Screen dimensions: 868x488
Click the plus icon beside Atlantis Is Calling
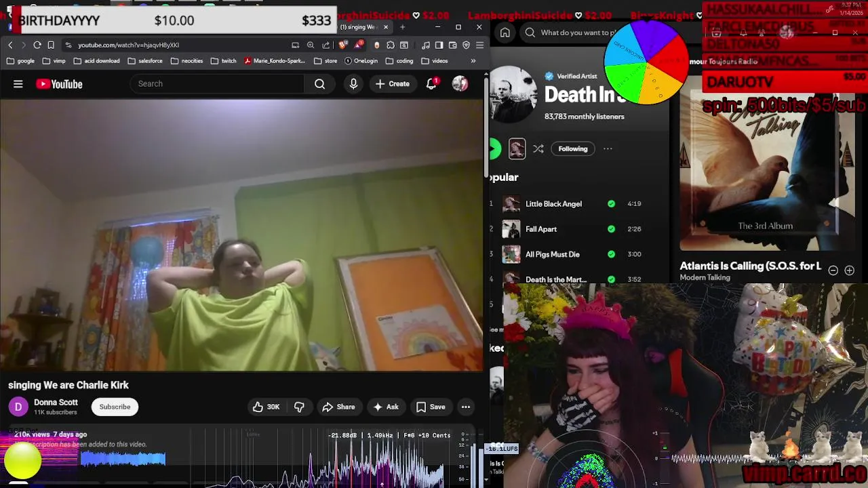[x=849, y=270]
